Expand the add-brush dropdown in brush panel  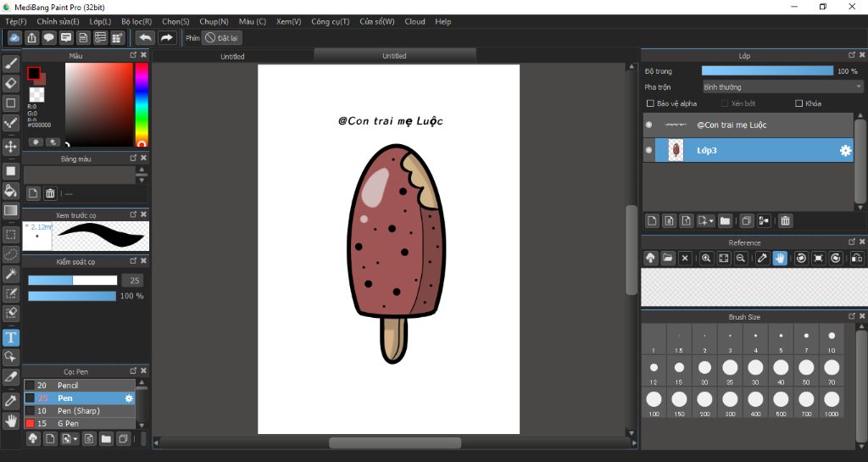[75, 439]
